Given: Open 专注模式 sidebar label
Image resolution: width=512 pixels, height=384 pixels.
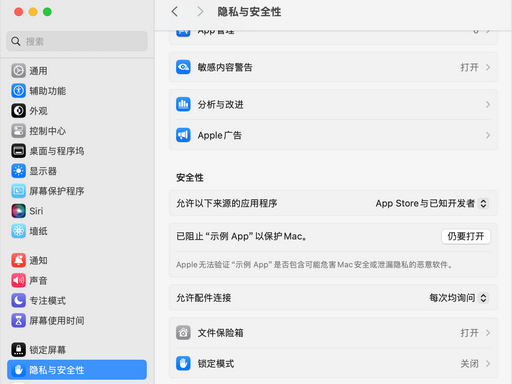Looking at the screenshot, I should [x=48, y=300].
